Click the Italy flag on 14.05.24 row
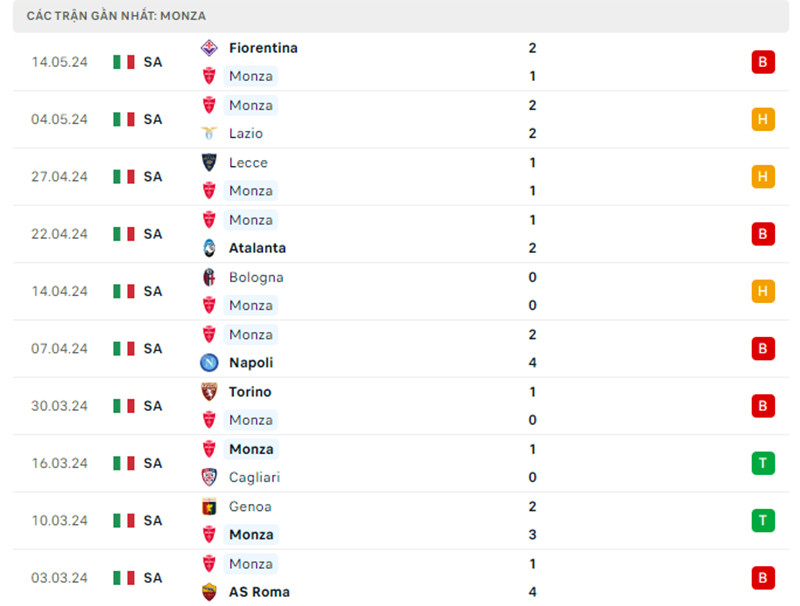This screenshot has height=606, width=800. 124,62
